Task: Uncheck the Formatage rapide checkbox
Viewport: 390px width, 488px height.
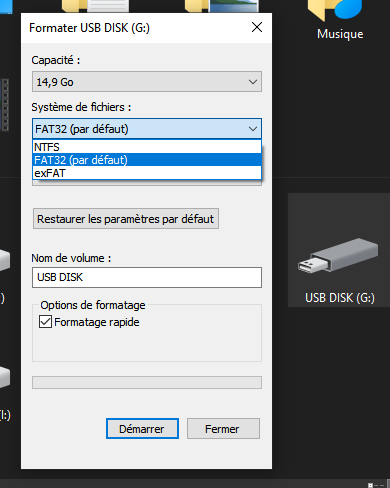Action: 45,322
